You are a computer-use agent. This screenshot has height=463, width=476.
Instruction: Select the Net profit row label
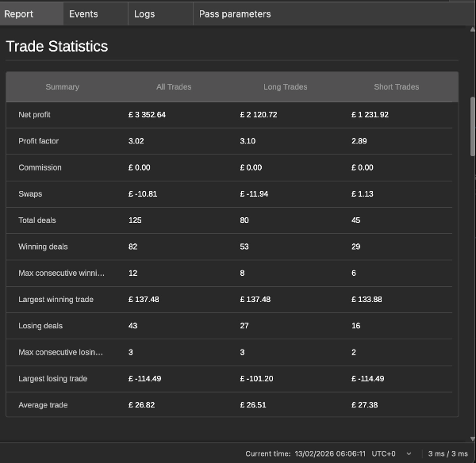(34, 115)
